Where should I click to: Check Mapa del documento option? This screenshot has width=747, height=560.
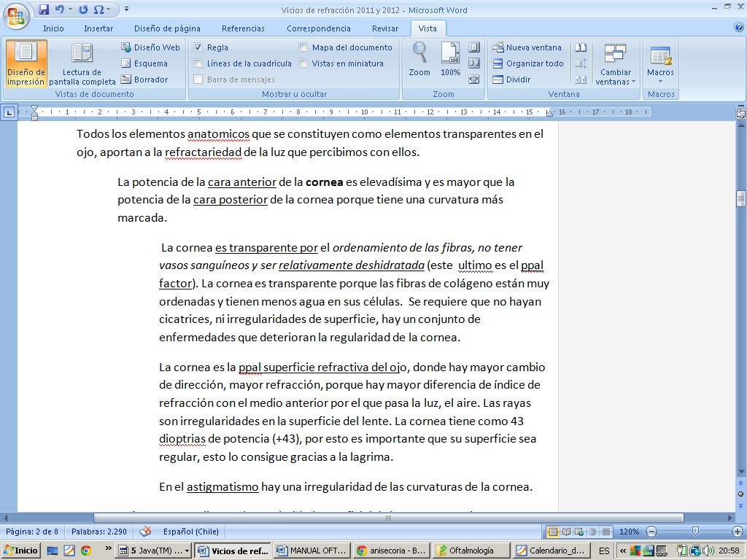tap(303, 47)
